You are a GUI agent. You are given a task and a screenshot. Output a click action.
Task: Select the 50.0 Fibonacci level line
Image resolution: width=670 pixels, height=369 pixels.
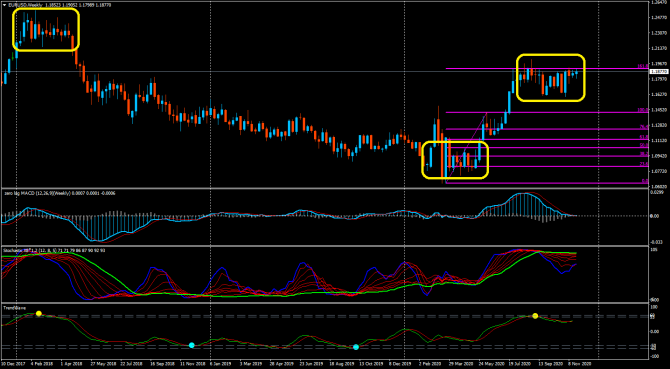click(x=547, y=148)
